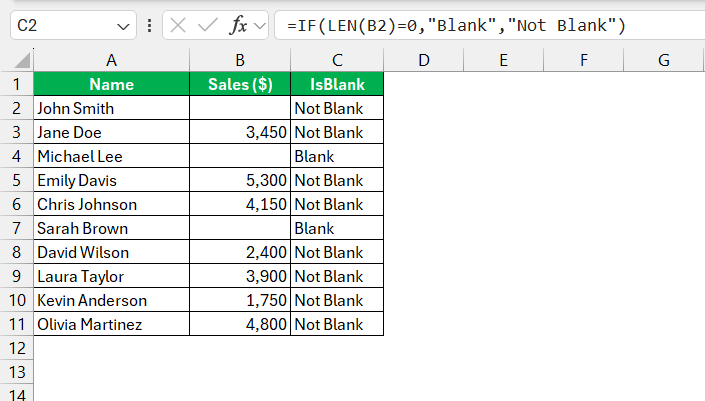Click the Sales ($) header cell
705x401 pixels.
coord(240,84)
